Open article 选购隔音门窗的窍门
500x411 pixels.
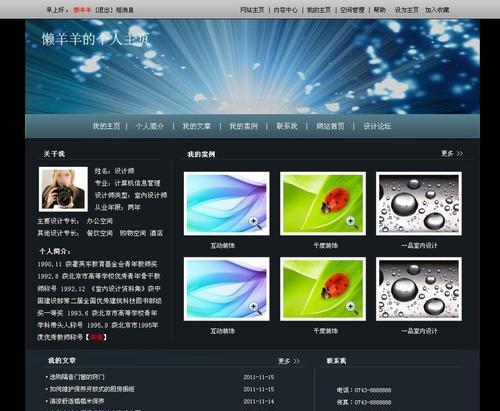[77, 377]
